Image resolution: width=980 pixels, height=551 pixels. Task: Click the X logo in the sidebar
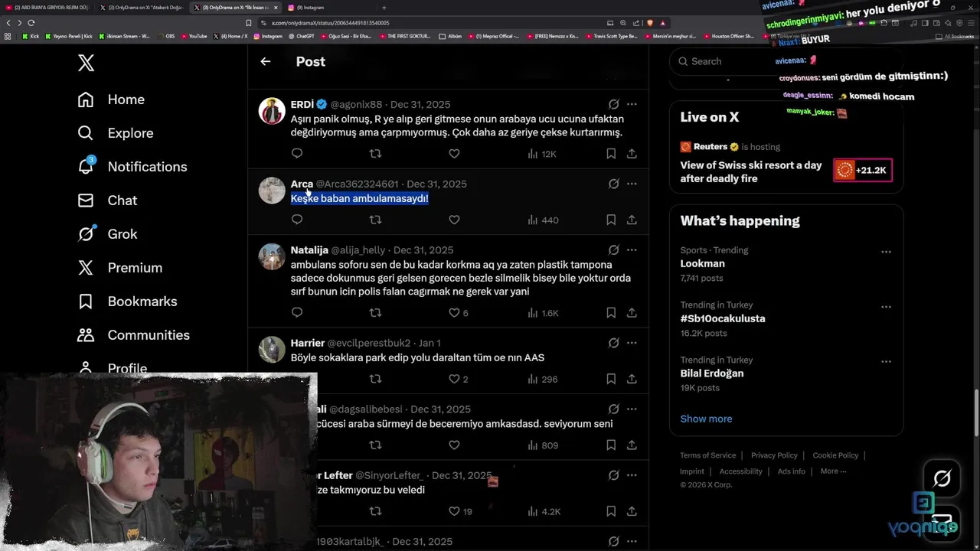[87, 63]
